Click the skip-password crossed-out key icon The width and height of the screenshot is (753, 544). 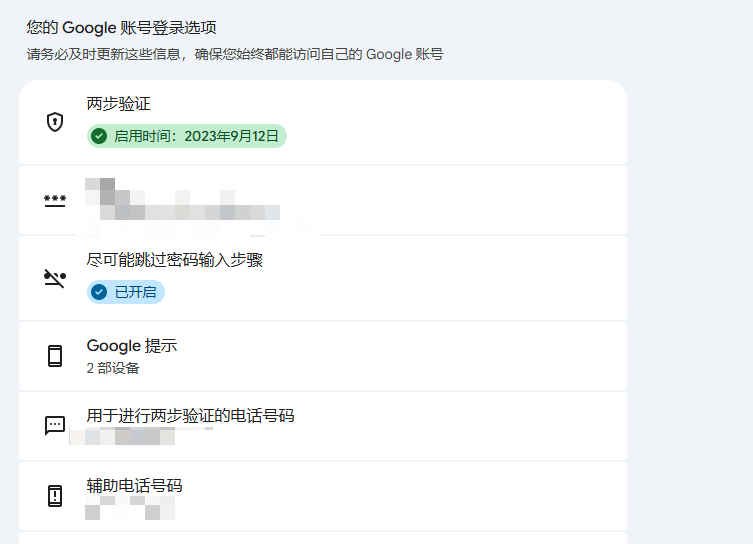[55, 278]
